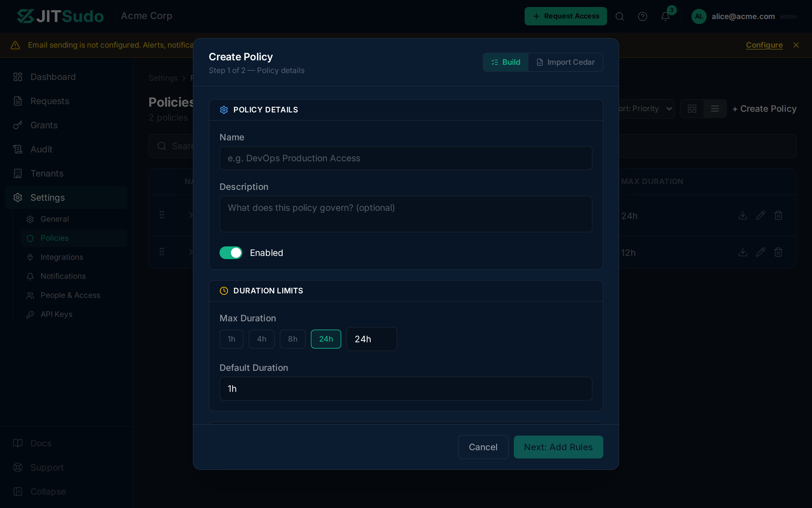Open Sort: Priority dropdown
This screenshot has width=812, height=508.
[x=646, y=109]
